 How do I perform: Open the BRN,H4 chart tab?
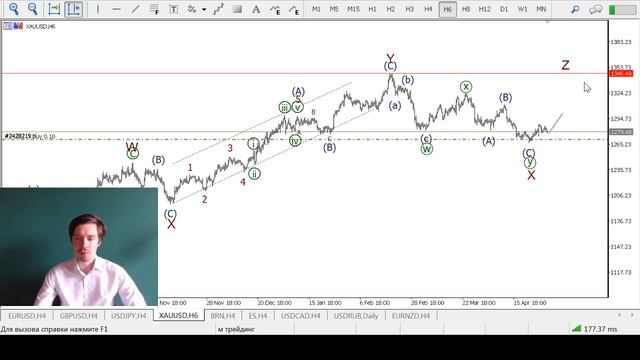pos(223,316)
